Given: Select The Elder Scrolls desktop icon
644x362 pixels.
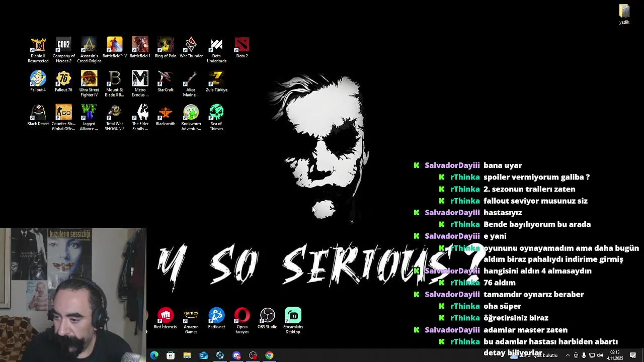Looking at the screenshot, I should coord(140,117).
